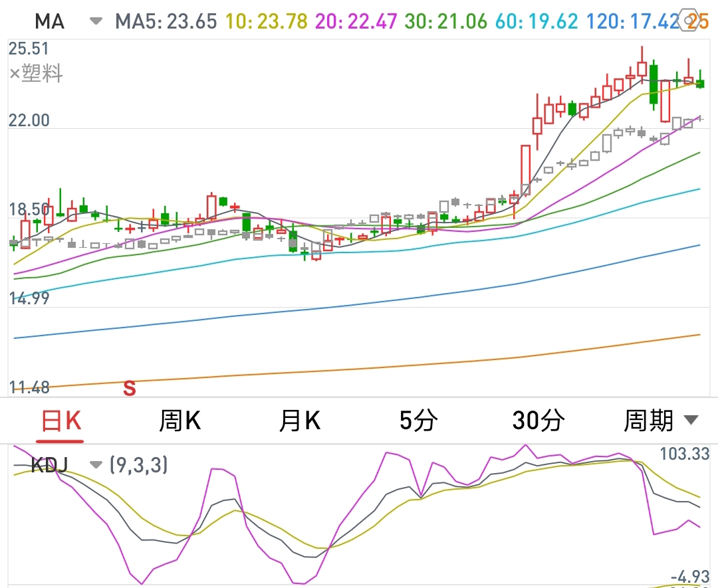
Task: Switch to the 月K monthly tab
Action: pyautogui.click(x=300, y=421)
